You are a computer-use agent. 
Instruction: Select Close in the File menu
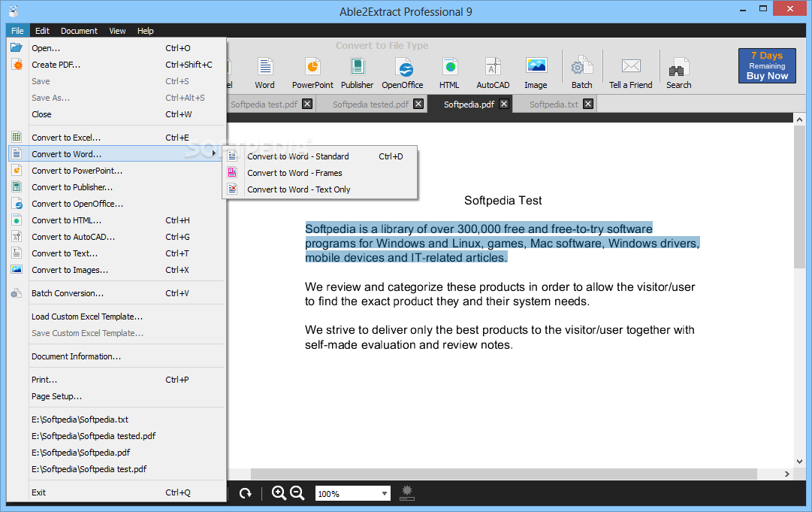tap(116, 114)
